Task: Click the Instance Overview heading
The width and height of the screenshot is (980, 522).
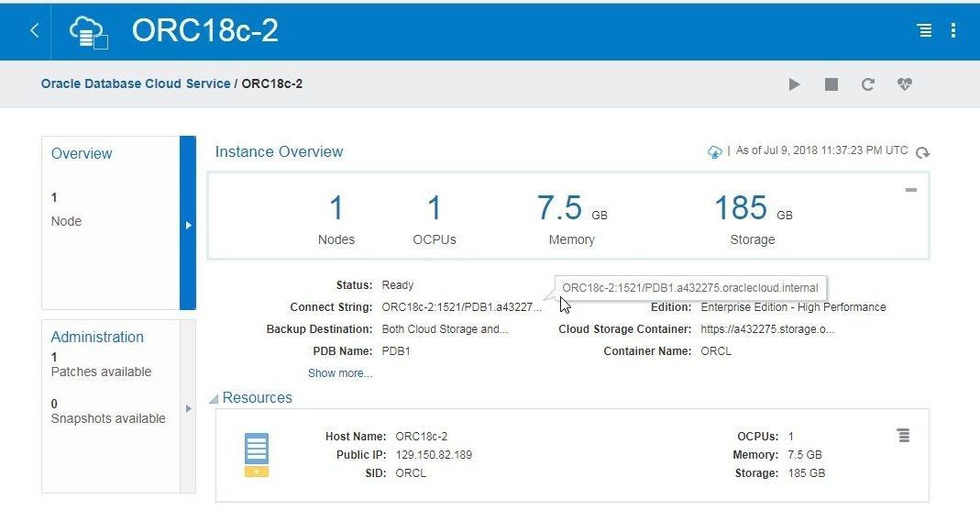Action: [x=279, y=152]
